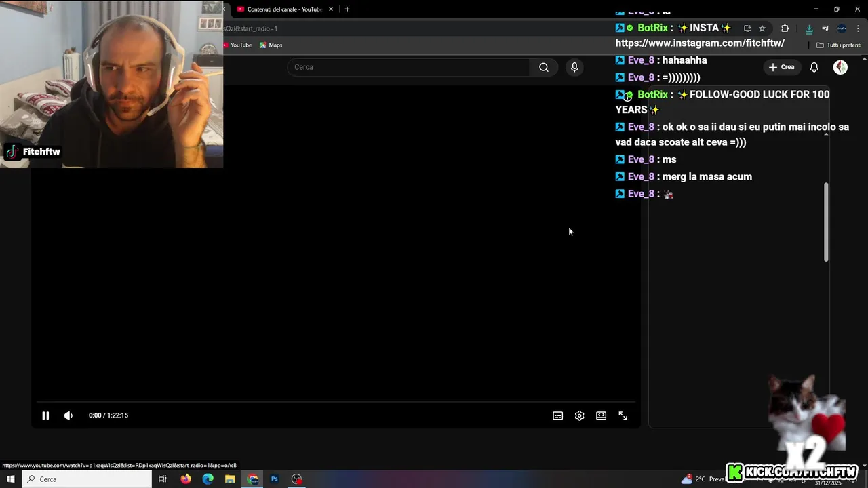The image size is (868, 488).
Task: Click the page vertical scrollbar thumb
Action: pos(826,222)
